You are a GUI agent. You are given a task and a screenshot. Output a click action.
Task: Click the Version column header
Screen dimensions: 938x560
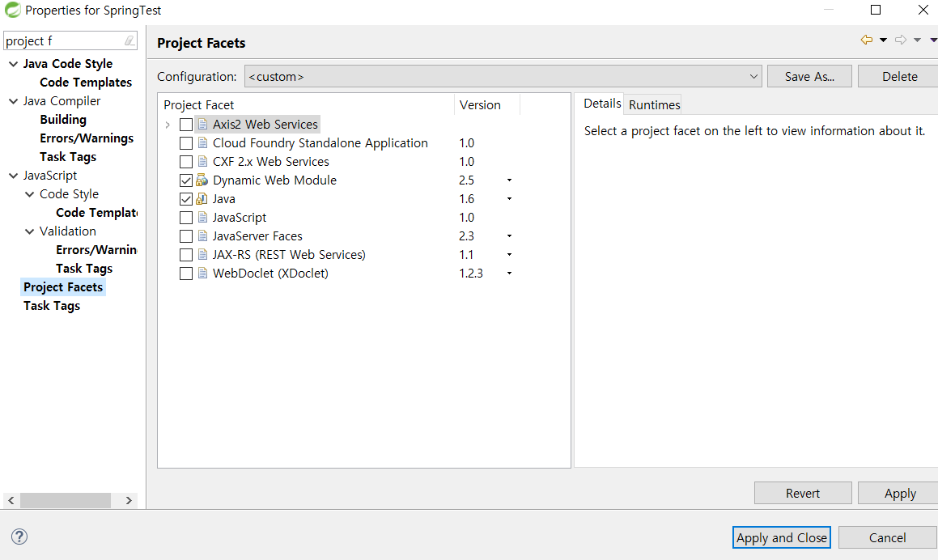pos(486,104)
